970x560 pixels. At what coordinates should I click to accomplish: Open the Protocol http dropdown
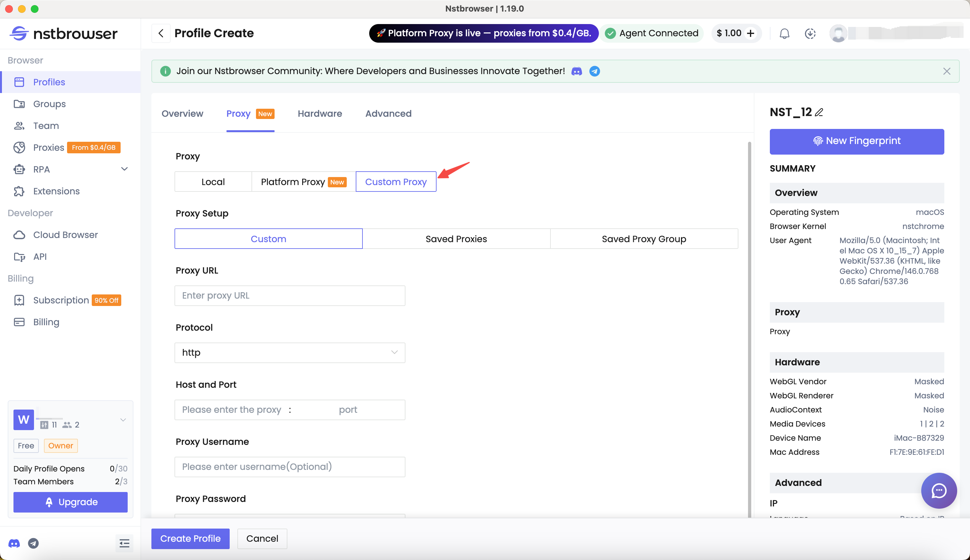click(x=290, y=352)
